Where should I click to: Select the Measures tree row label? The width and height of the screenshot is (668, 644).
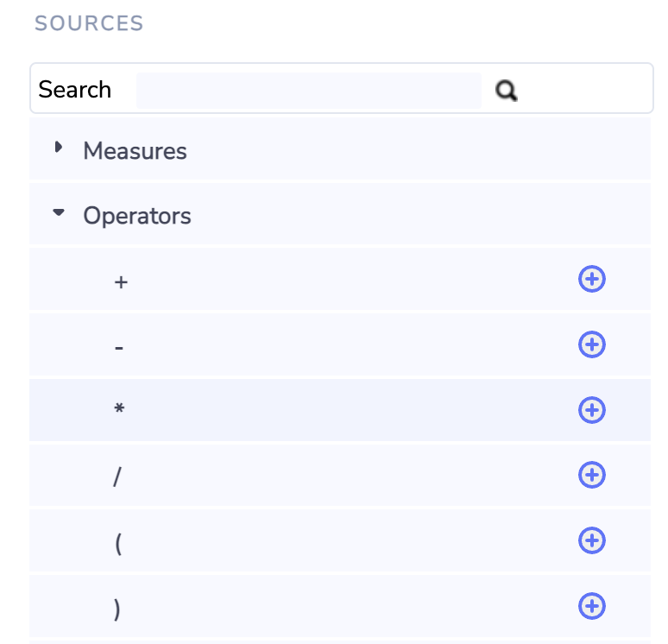pos(135,151)
